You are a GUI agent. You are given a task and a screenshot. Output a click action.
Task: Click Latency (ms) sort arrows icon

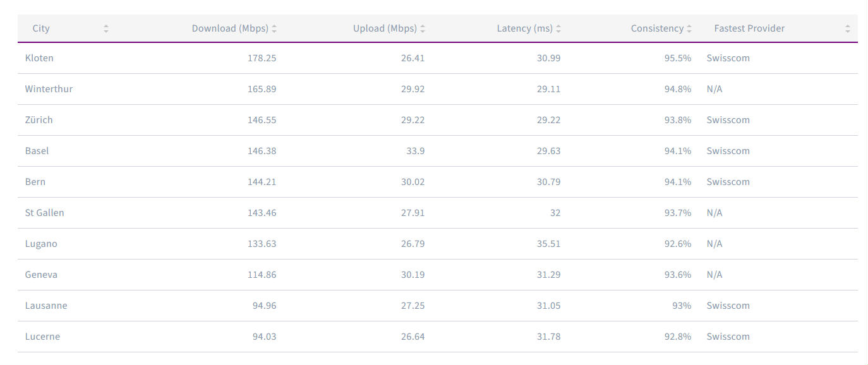coord(558,28)
